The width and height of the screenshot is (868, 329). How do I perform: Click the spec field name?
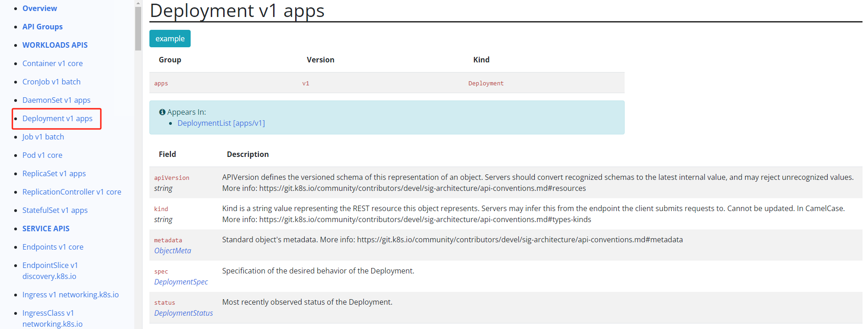pyautogui.click(x=161, y=271)
